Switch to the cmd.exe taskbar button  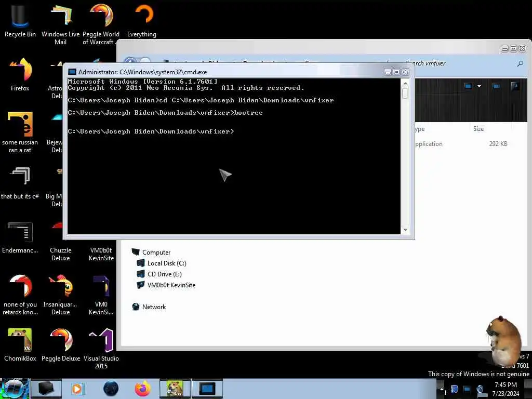tap(207, 389)
